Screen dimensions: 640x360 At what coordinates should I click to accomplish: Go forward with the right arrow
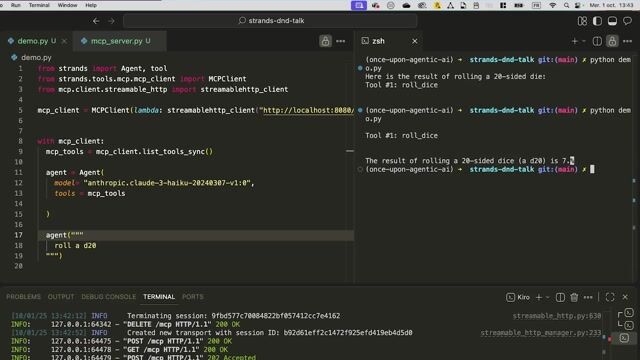(111, 21)
